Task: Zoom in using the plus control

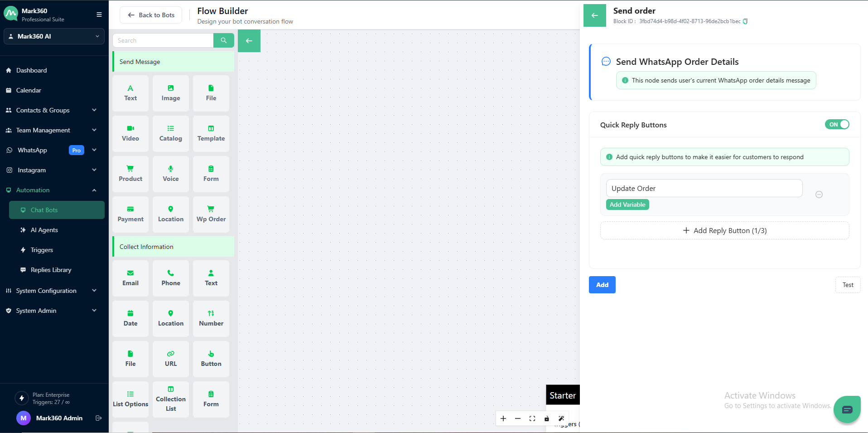Action: coord(503,418)
